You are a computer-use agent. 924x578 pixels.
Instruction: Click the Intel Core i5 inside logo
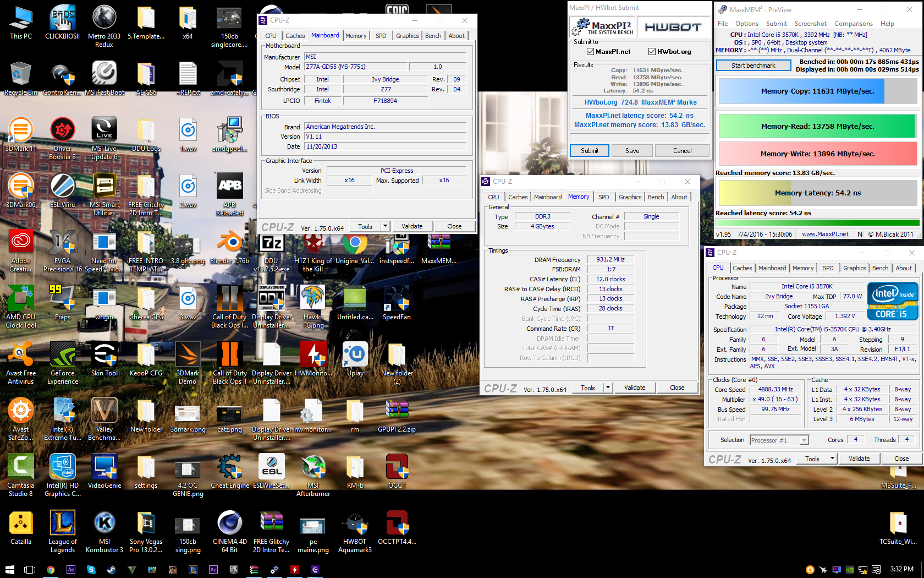tap(893, 301)
